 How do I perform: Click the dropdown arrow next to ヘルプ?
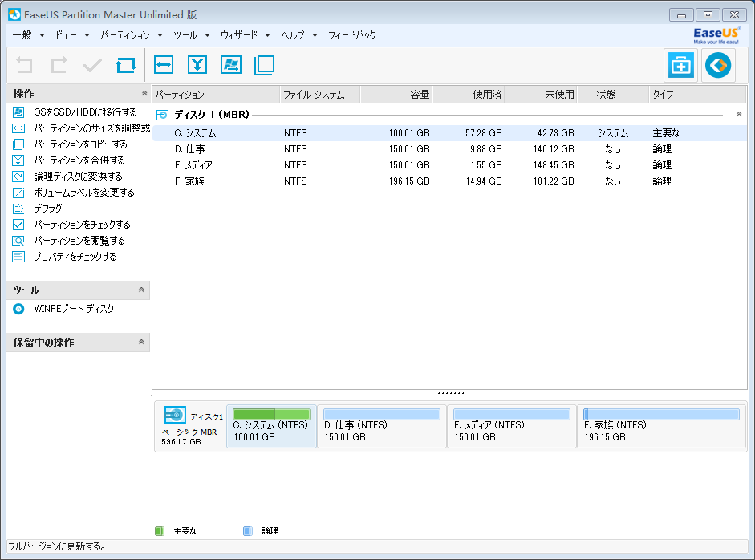pyautogui.click(x=315, y=35)
